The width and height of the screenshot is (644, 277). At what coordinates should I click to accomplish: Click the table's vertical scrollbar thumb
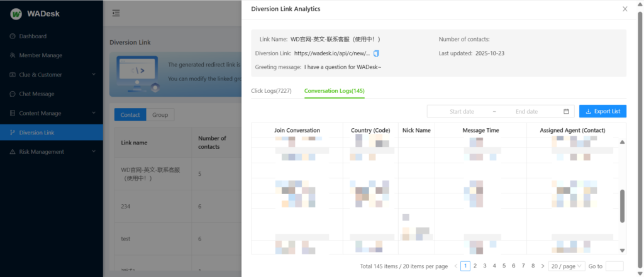click(x=622, y=206)
